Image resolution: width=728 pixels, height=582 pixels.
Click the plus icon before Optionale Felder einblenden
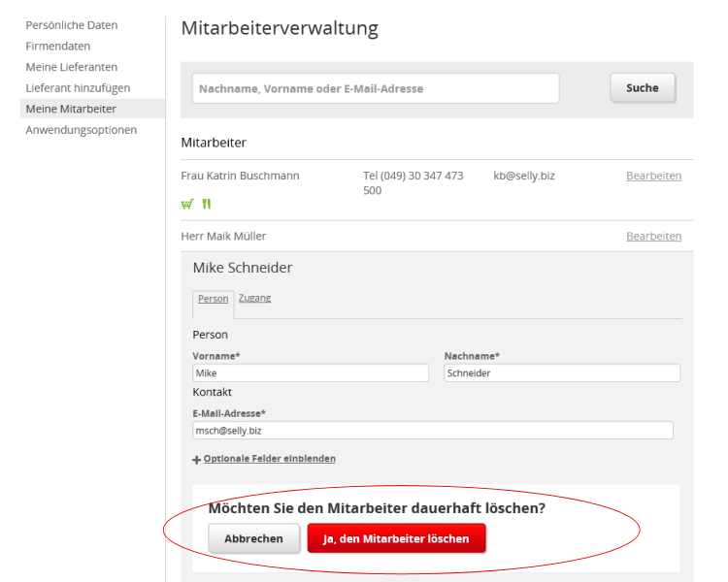click(x=197, y=460)
